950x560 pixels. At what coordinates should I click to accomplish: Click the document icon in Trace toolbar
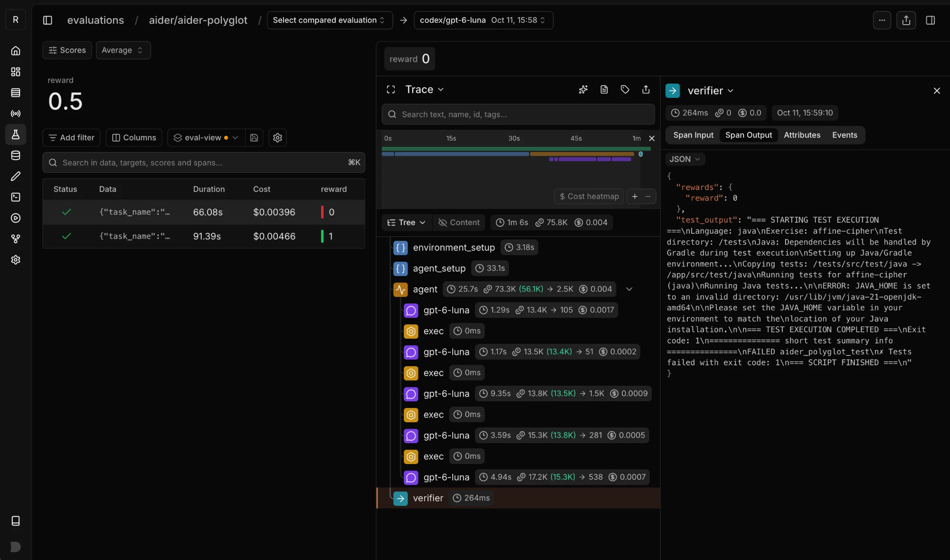click(604, 90)
